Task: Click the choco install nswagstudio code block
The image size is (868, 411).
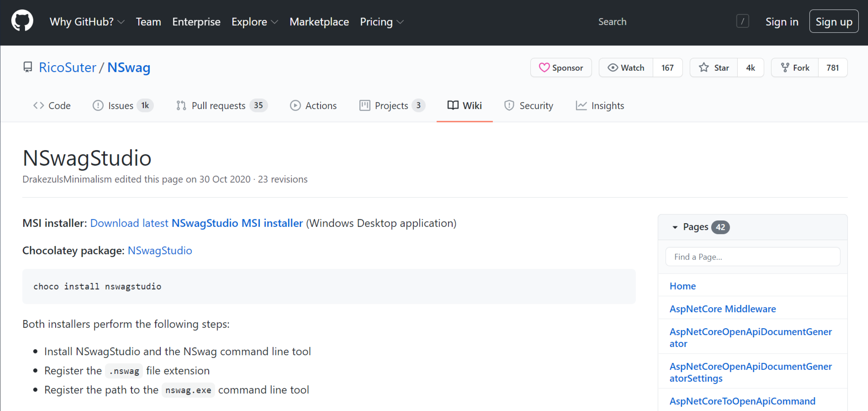Action: [329, 286]
